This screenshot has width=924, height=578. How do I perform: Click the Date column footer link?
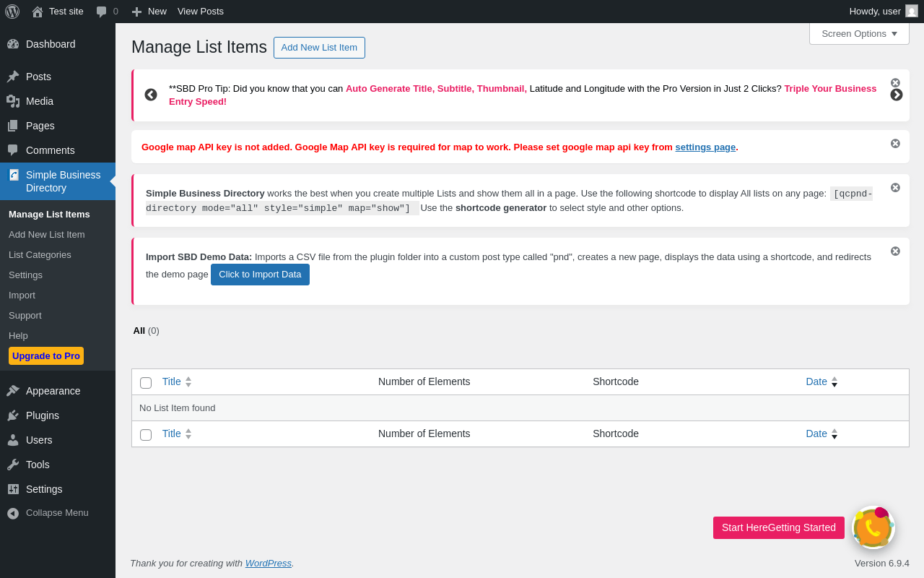pos(816,433)
